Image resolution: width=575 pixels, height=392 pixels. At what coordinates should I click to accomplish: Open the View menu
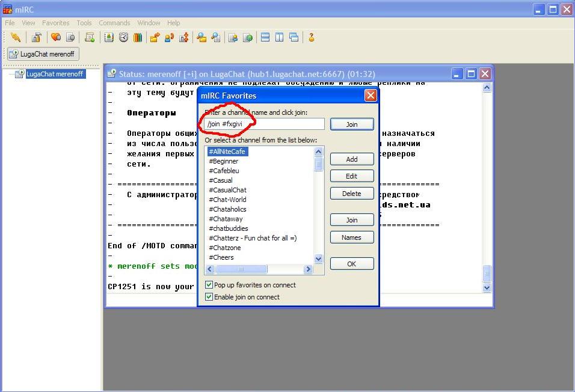point(28,23)
